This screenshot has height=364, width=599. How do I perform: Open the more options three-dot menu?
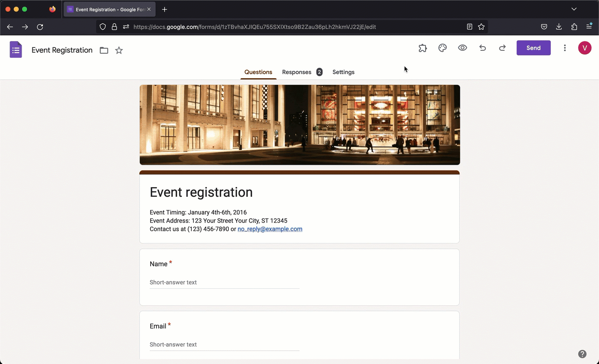click(x=565, y=48)
